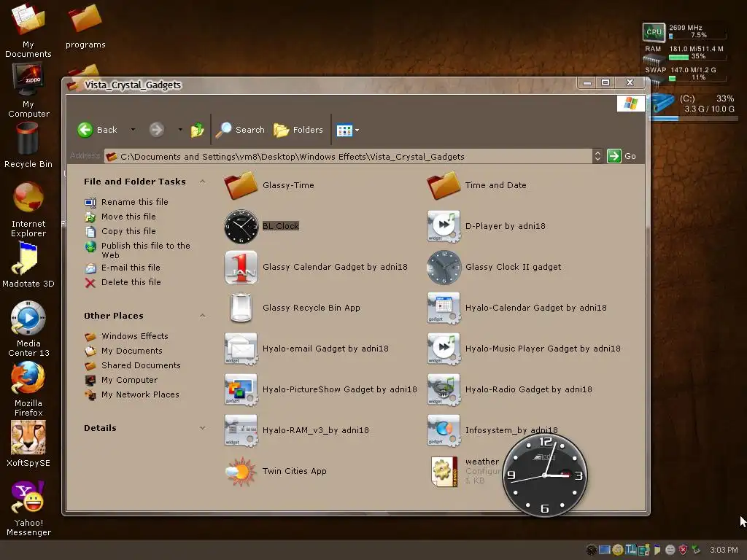This screenshot has height=560, width=747.
Task: Click the CPU meter in system monitor
Action: (684, 32)
